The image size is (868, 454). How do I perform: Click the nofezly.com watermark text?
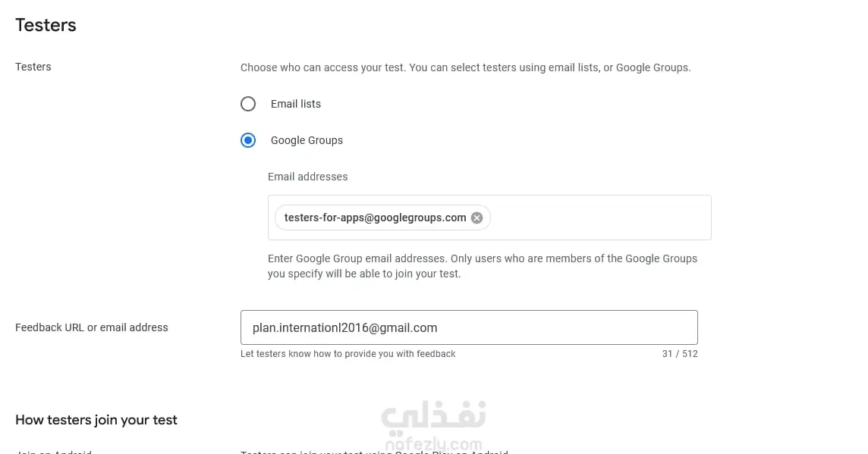click(x=433, y=444)
